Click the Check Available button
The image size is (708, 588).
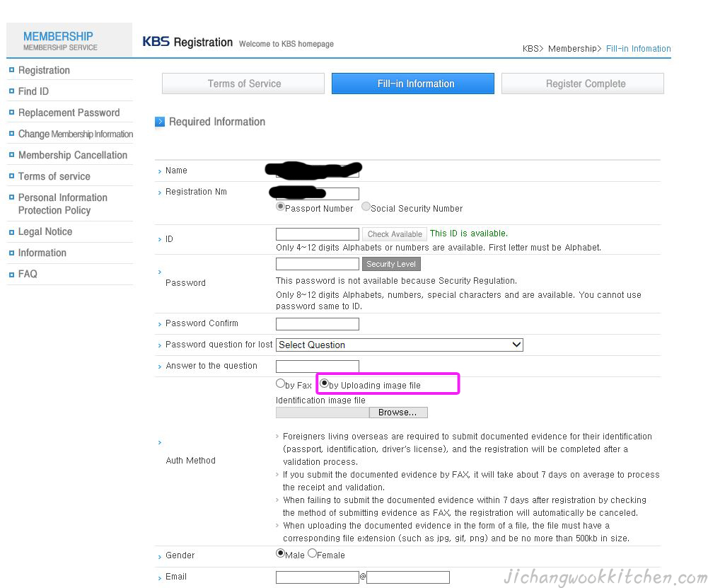[394, 234]
